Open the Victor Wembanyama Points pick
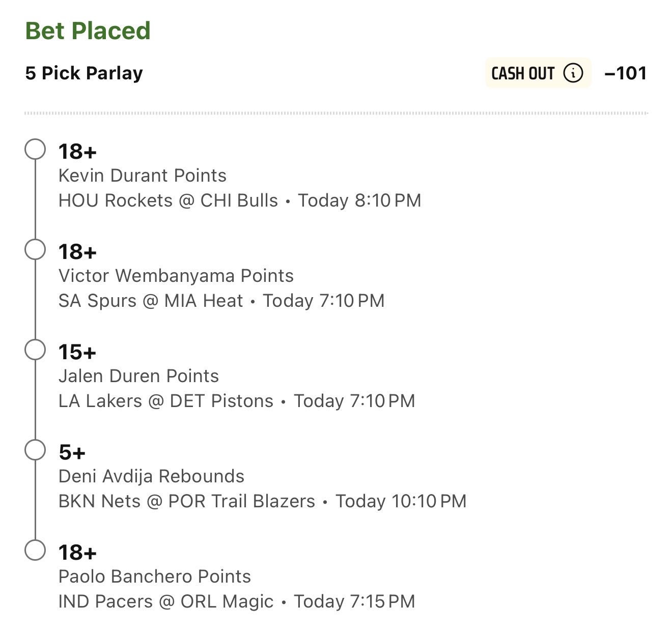The height and width of the screenshot is (634, 672). pyautogui.click(x=176, y=276)
